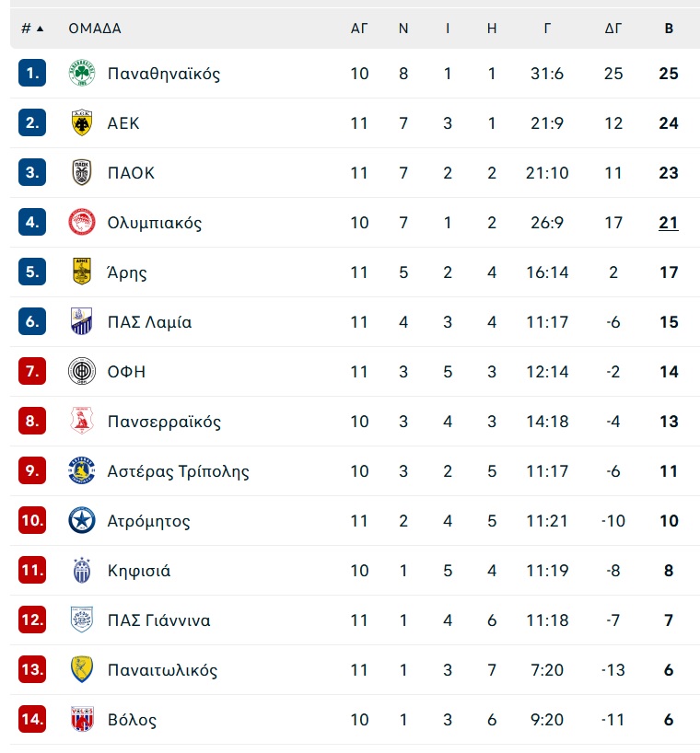This screenshot has width=700, height=753.
Task: Click the ΔΓ column header
Action: click(613, 29)
